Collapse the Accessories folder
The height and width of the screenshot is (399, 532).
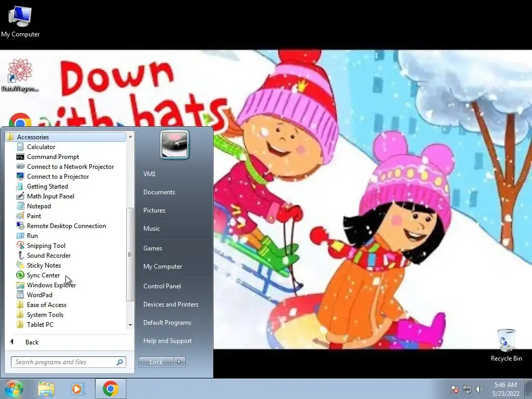click(65, 137)
